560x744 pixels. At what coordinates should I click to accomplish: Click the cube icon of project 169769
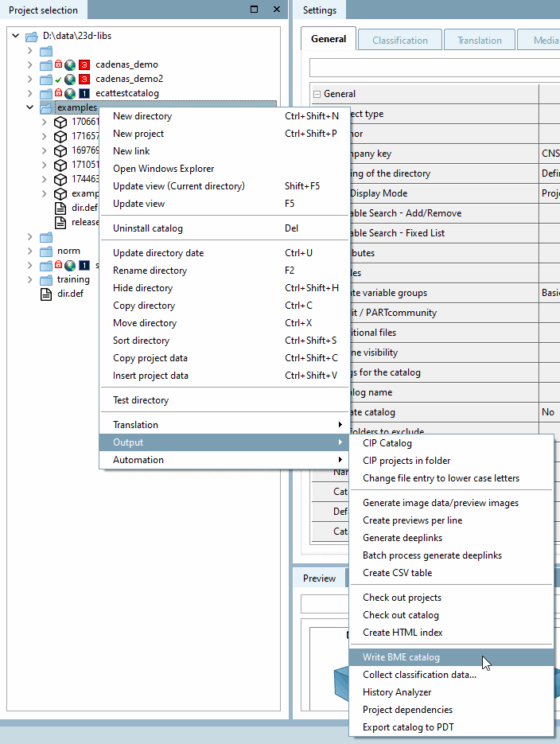click(60, 151)
